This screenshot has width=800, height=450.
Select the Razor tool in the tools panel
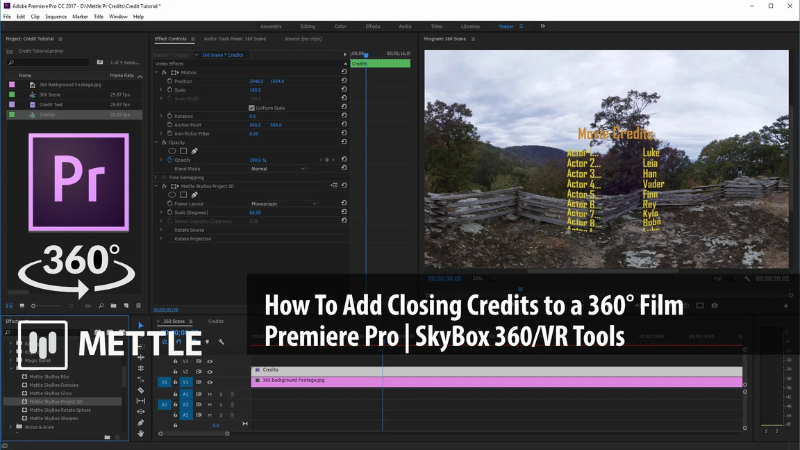[141, 390]
